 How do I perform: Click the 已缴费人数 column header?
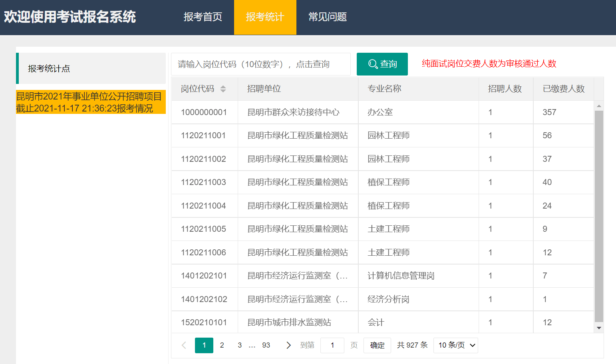tap(564, 89)
